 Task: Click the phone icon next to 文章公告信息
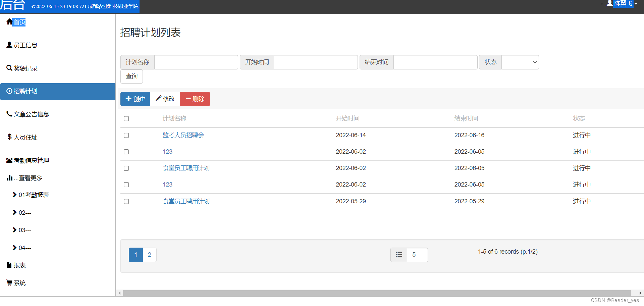(x=9, y=114)
